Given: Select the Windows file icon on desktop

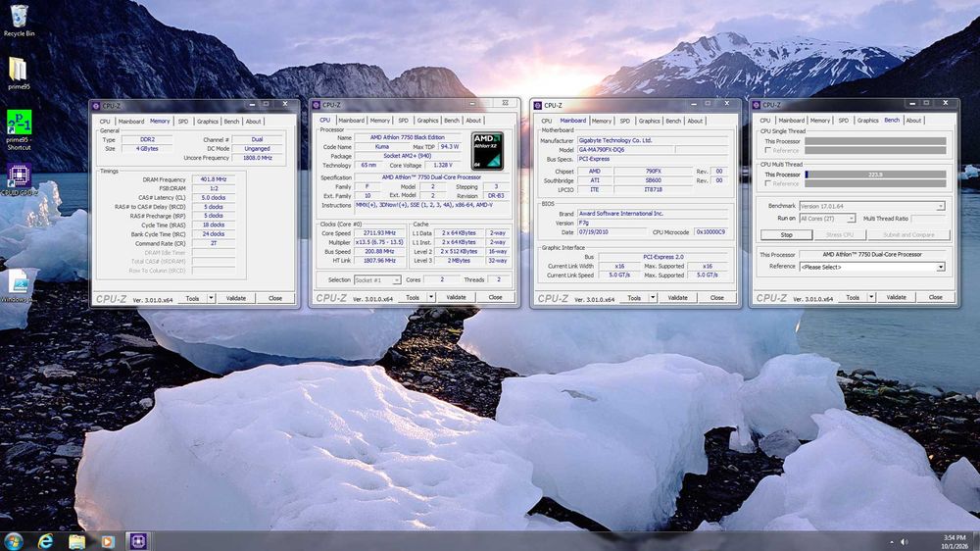Looking at the screenshot, I should [18, 286].
